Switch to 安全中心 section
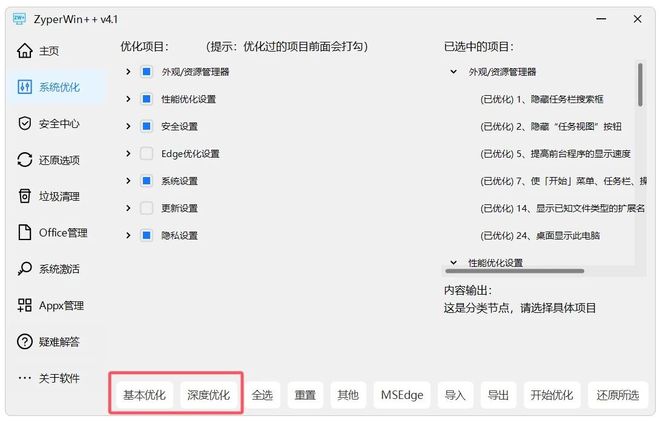Screen dimensions: 660x422 point(59,124)
